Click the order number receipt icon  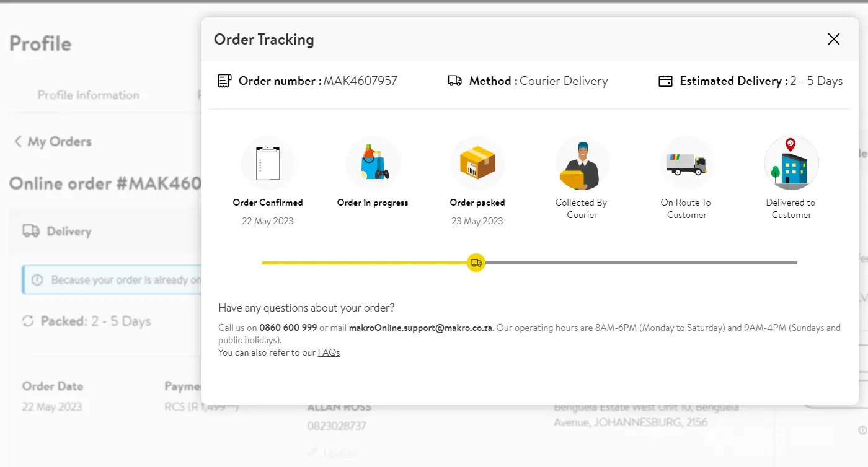click(224, 81)
